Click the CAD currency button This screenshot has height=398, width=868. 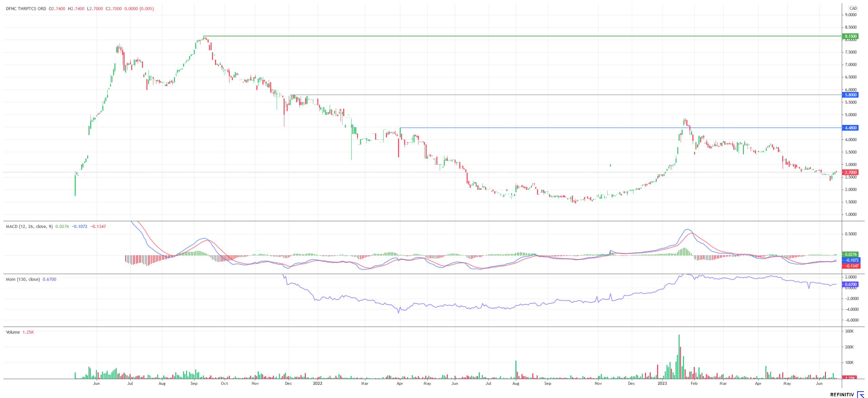[x=853, y=8]
